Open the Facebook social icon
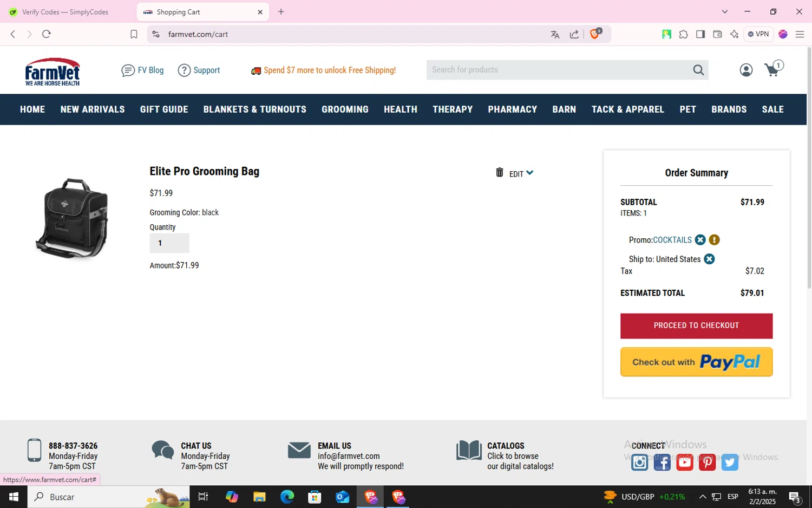Screen dimensions: 812x508 coord(662,463)
